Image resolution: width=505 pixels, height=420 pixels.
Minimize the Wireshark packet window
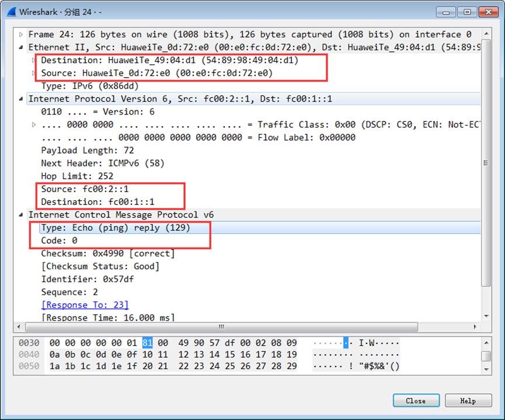[446, 12]
